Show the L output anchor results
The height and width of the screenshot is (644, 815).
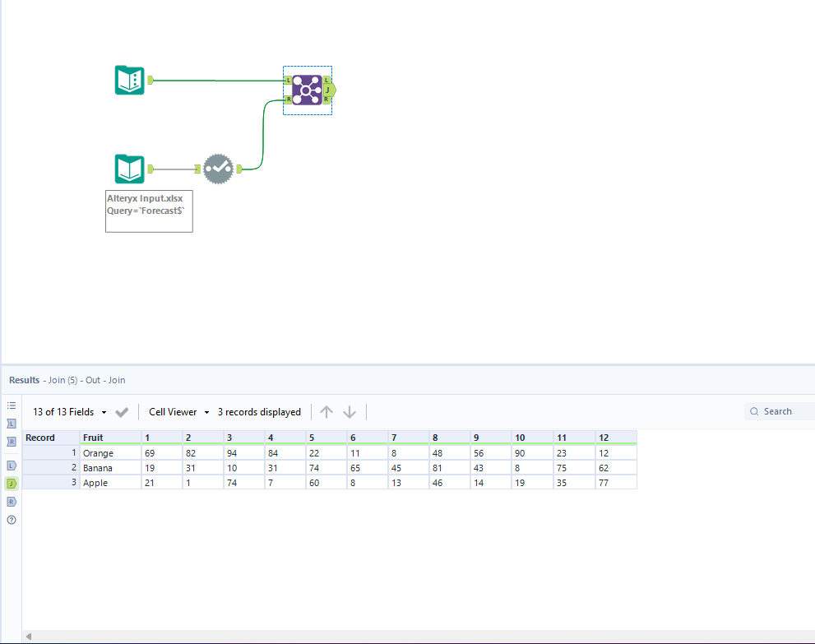point(12,466)
